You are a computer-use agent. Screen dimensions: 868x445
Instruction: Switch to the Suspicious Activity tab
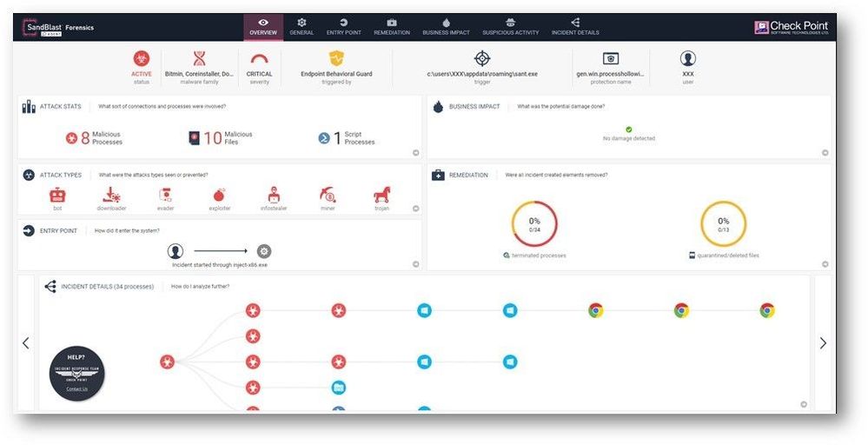pyautogui.click(x=511, y=26)
